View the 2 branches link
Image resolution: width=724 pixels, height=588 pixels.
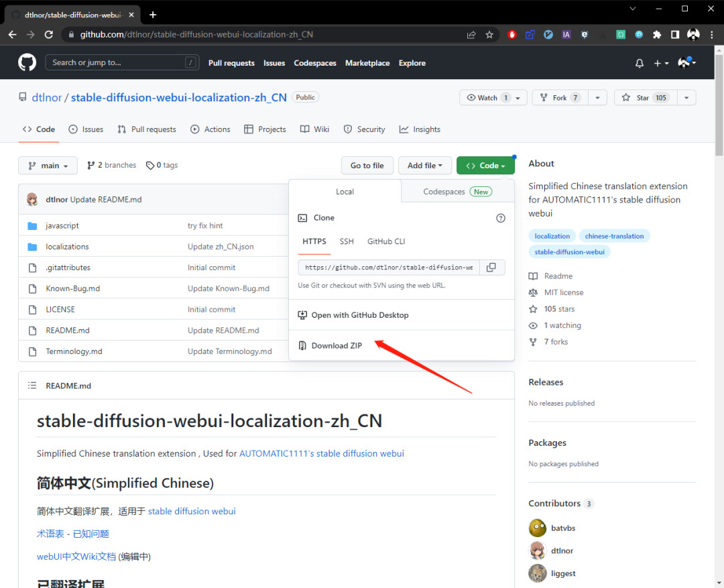[112, 166]
